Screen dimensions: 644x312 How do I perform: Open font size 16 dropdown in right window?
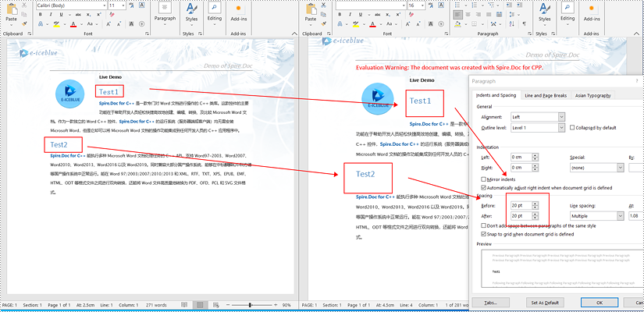point(423,5)
